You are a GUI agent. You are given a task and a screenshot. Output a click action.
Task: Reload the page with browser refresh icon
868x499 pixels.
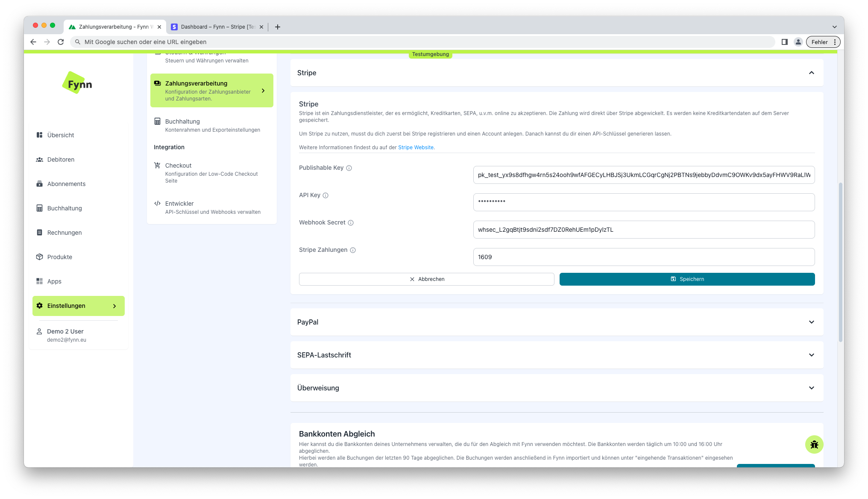pyautogui.click(x=61, y=42)
